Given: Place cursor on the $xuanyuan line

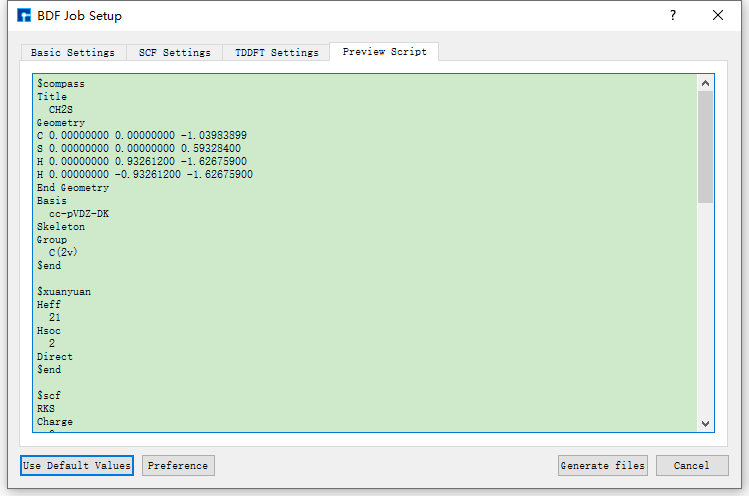Looking at the screenshot, I should point(64,292).
